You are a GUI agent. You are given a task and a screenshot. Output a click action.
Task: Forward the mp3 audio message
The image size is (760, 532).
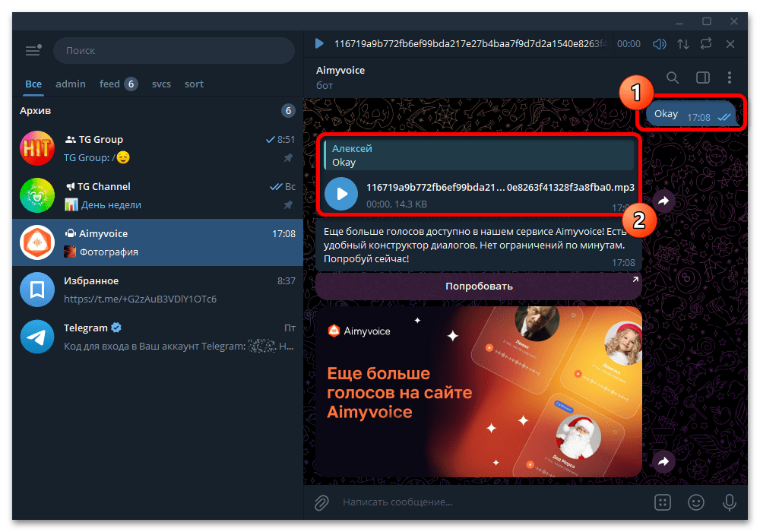click(x=663, y=201)
